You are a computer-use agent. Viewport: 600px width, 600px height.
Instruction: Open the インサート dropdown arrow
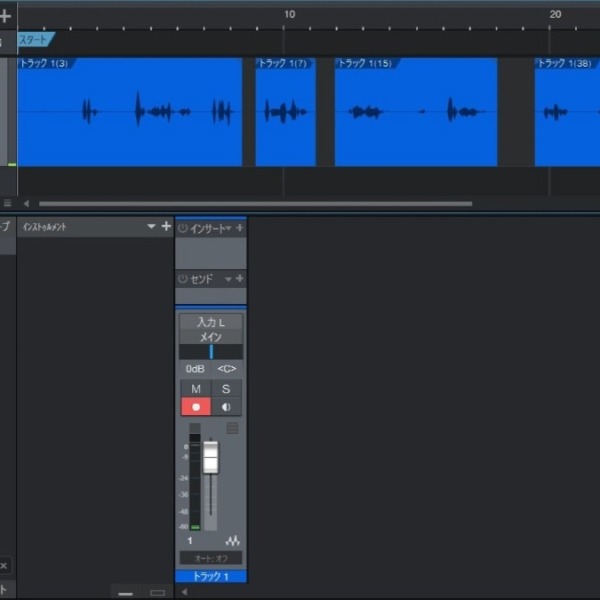point(228,228)
